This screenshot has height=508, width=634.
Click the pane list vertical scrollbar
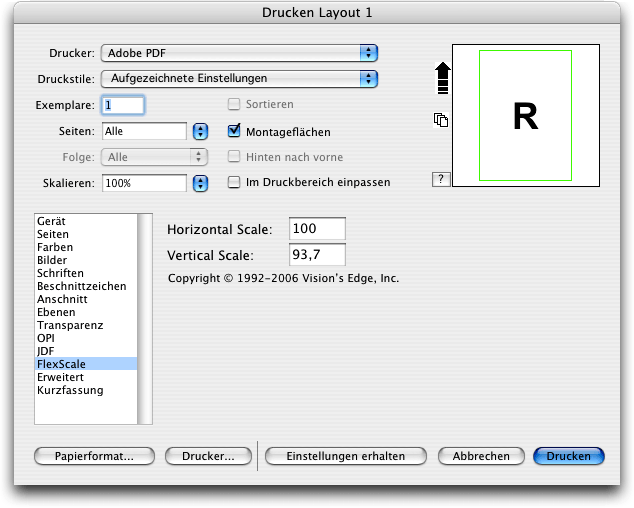[145, 319]
